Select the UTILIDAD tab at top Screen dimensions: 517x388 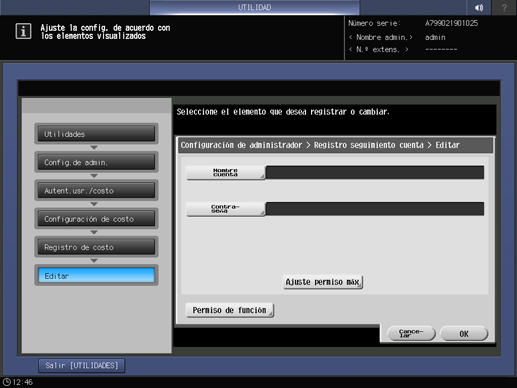255,7
